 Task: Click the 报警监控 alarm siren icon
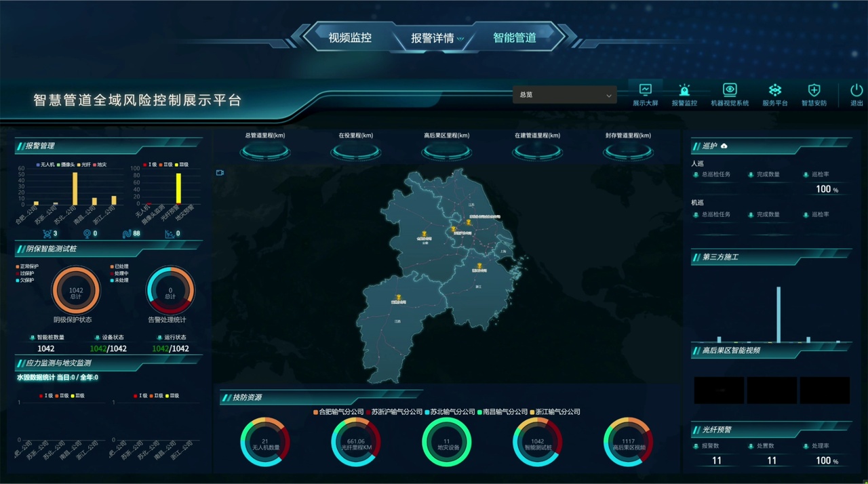click(684, 89)
